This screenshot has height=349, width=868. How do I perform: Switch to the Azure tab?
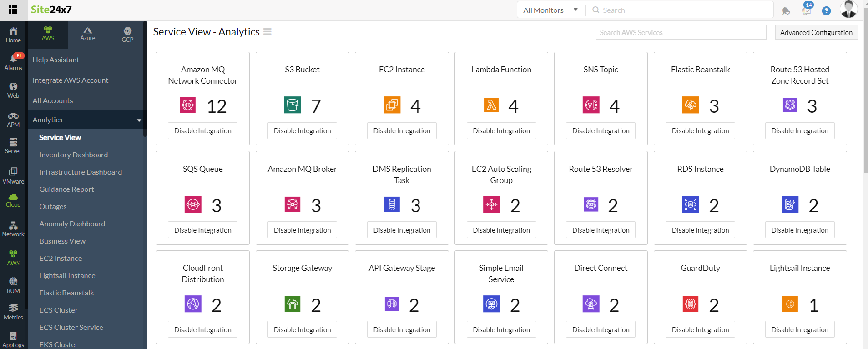(87, 34)
